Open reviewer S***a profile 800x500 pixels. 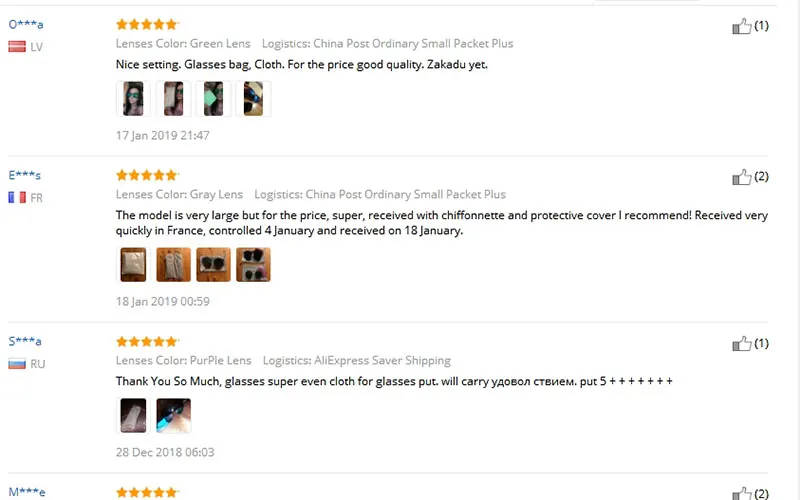point(25,341)
